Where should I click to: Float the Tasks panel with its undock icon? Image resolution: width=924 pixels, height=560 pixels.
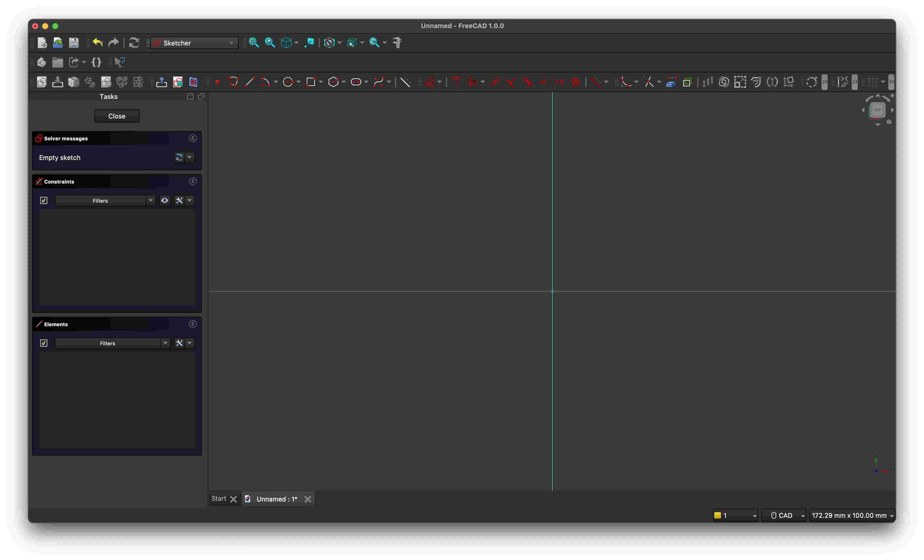click(201, 96)
